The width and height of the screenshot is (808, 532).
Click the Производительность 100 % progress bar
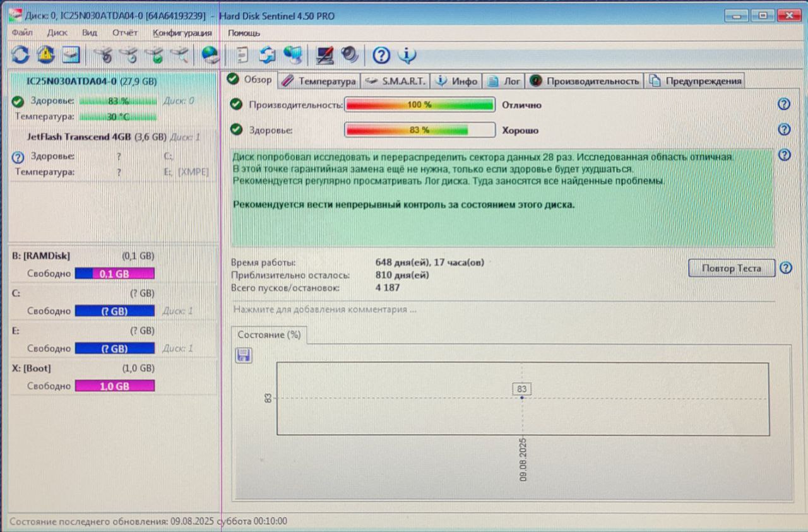tap(420, 105)
